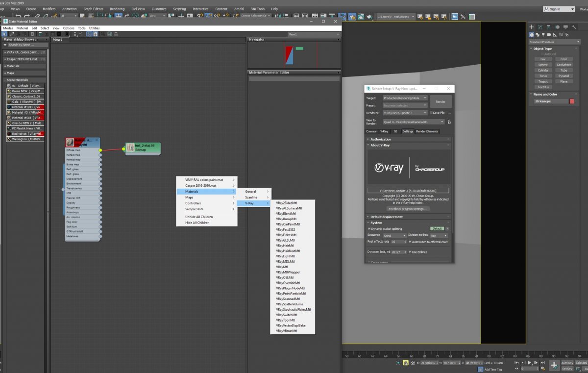
Task: Open the Rendering menu in main menu bar
Action: tap(117, 9)
